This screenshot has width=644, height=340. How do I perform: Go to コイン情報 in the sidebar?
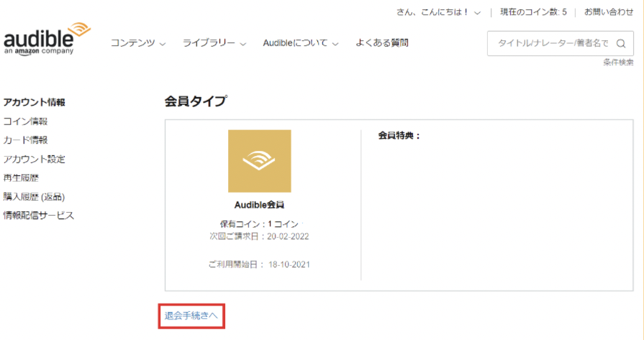coord(25,121)
